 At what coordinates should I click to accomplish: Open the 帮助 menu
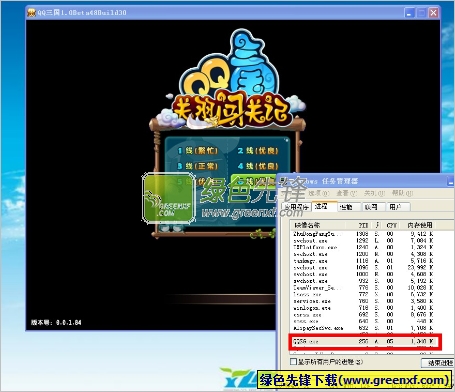click(x=403, y=193)
